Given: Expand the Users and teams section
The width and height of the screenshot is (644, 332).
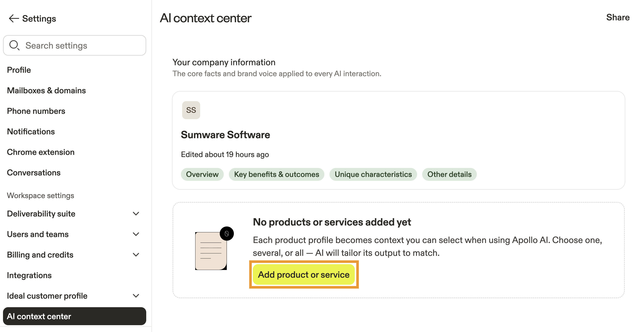Looking at the screenshot, I should point(136,234).
